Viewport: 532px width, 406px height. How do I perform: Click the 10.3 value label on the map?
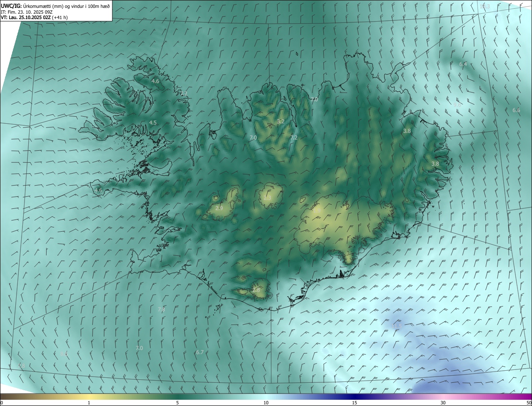click(x=485, y=6)
